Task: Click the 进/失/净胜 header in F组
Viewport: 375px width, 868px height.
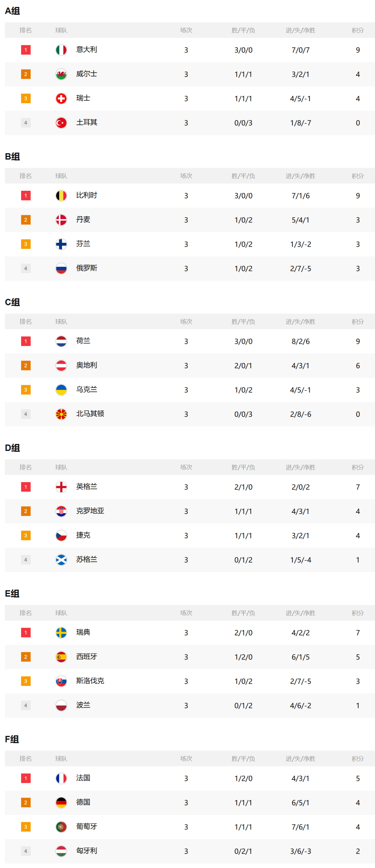Action: [300, 758]
